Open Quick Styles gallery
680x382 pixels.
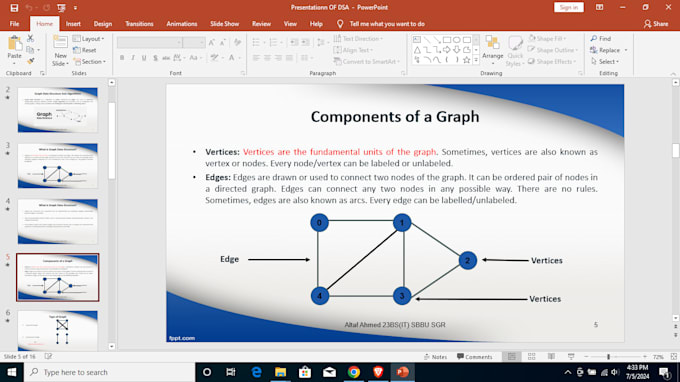515,51
